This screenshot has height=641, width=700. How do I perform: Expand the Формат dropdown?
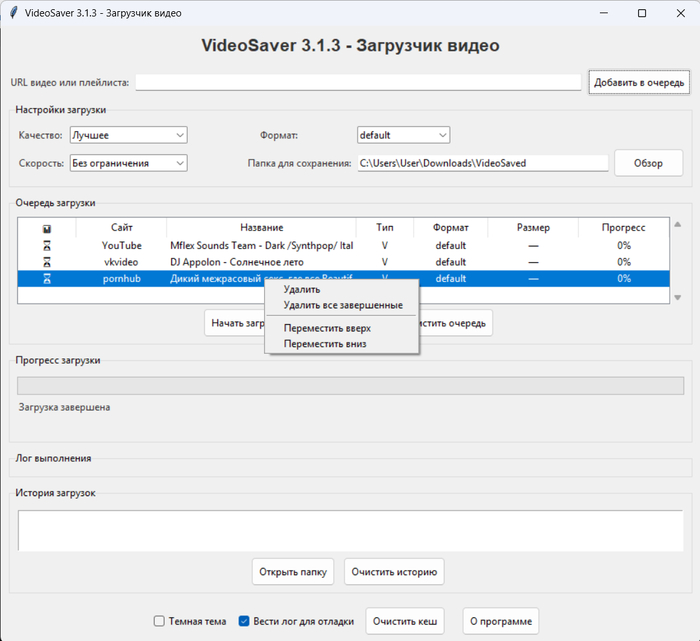click(403, 135)
